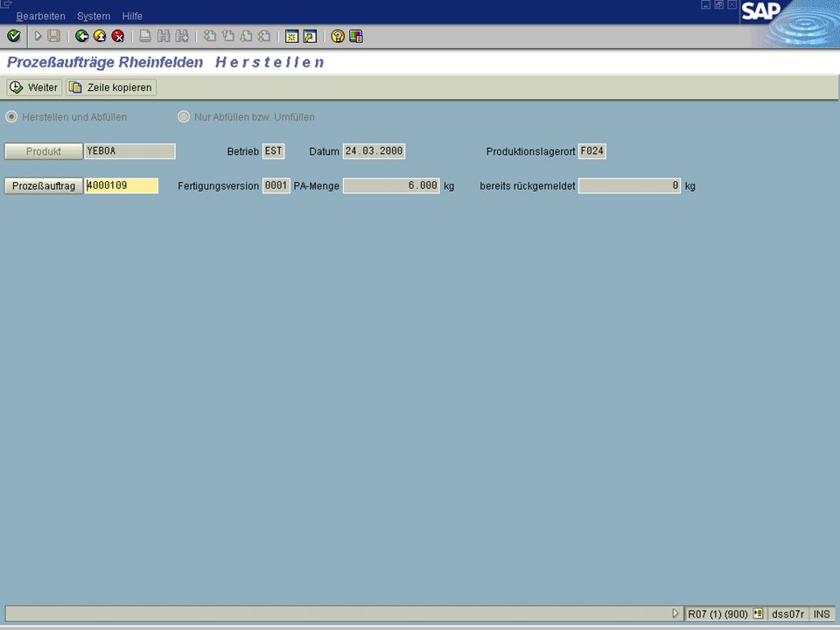The width and height of the screenshot is (840, 630).
Task: Open the Hilfe menu
Action: coord(132,16)
